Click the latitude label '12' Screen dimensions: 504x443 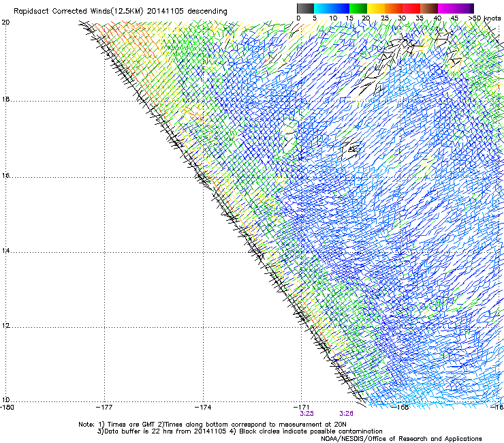[x=5, y=326]
